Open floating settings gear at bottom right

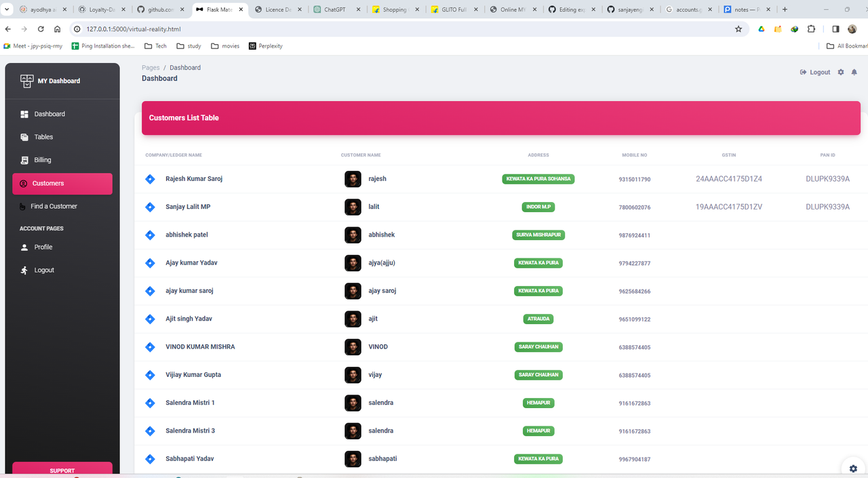853,469
